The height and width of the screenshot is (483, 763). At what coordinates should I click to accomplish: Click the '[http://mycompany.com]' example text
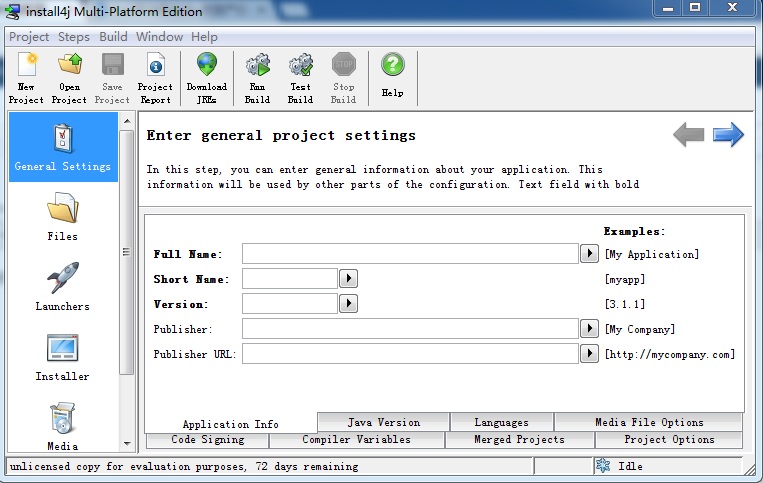coord(670,354)
